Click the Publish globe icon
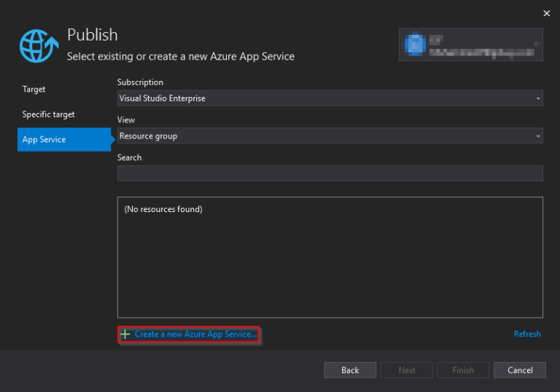The image size is (560, 392). coord(38,45)
